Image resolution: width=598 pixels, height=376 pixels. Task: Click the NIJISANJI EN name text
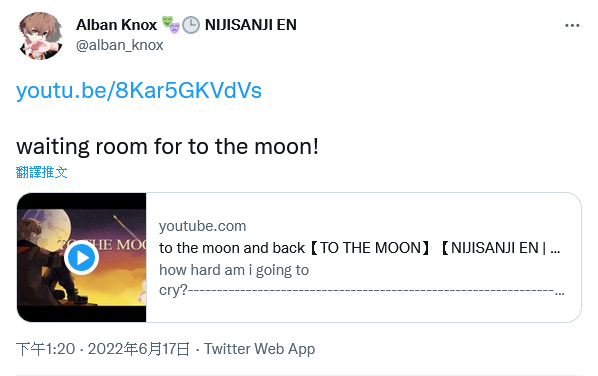click(x=251, y=25)
